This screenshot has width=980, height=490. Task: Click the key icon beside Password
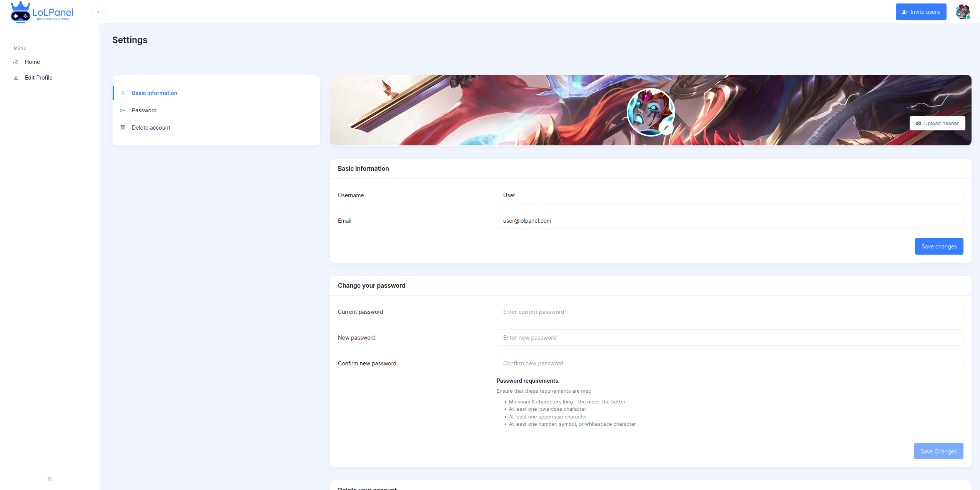point(123,110)
